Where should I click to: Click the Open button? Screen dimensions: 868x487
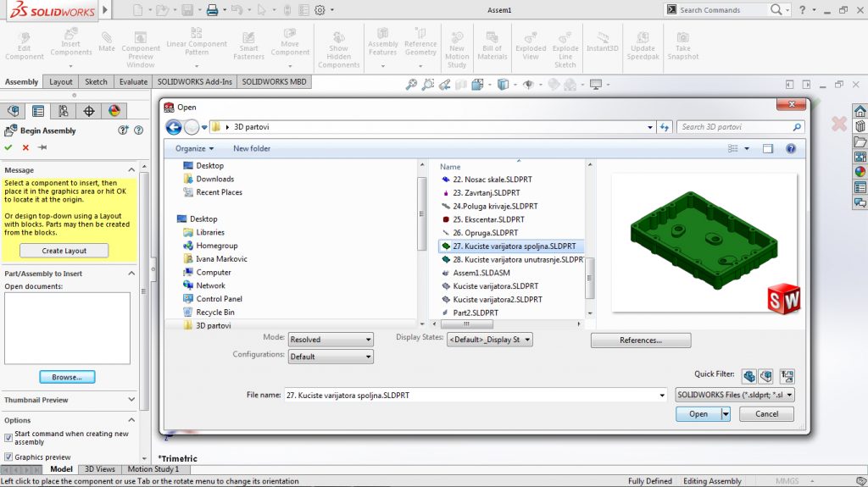698,414
